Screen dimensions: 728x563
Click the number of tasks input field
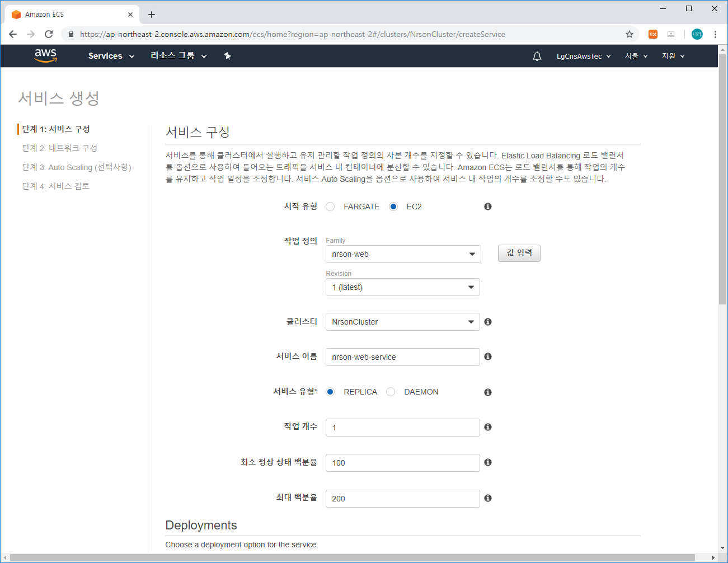coord(403,428)
